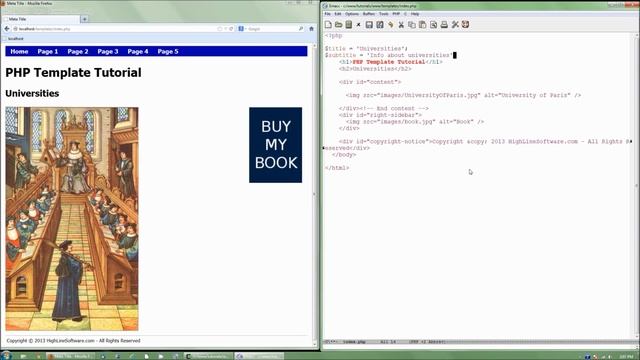The height and width of the screenshot is (360, 640).
Task: Open the Tools menu in Emacs
Action: 384,14
